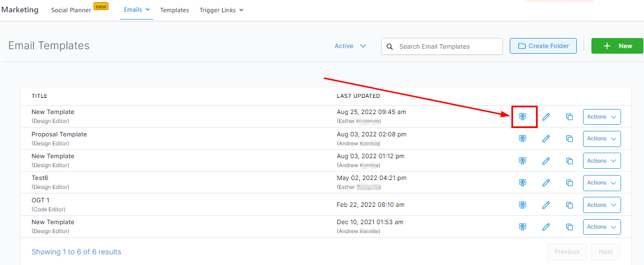Preview the Proposal Template
This screenshot has width=644, height=265.
(523, 139)
